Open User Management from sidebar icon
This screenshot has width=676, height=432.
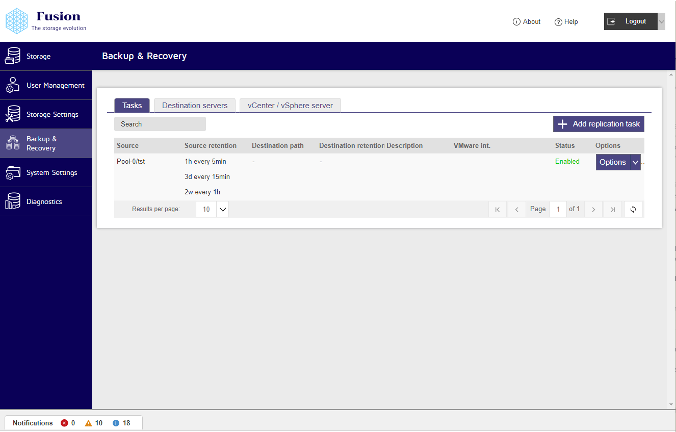pyautogui.click(x=13, y=85)
